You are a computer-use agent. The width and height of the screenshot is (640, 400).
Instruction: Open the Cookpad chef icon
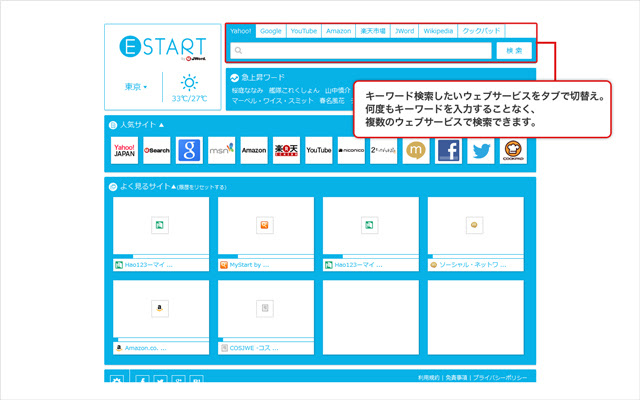[513, 150]
